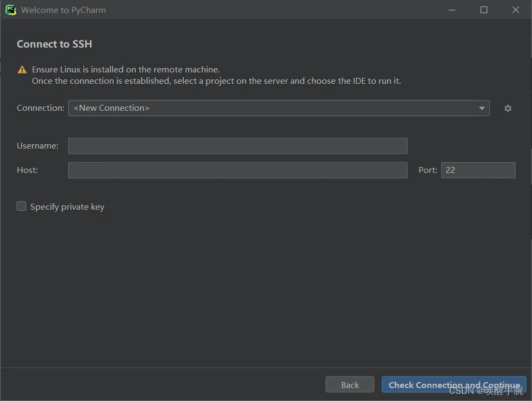
Task: Focus the Username input field
Action: click(237, 146)
